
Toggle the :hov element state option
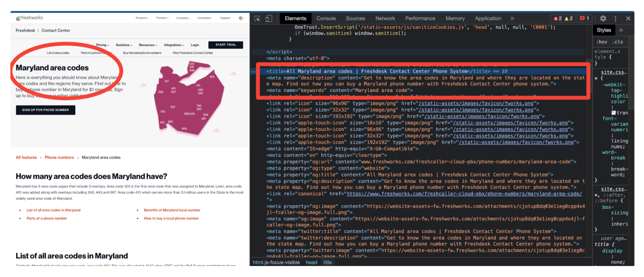click(602, 42)
